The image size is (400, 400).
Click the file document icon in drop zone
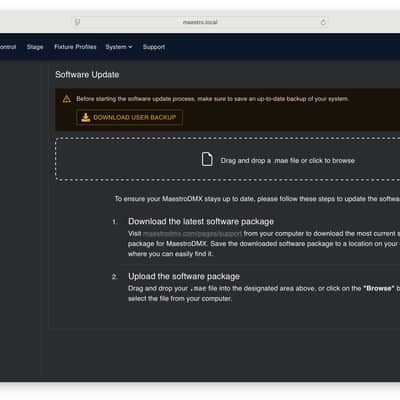click(x=207, y=159)
